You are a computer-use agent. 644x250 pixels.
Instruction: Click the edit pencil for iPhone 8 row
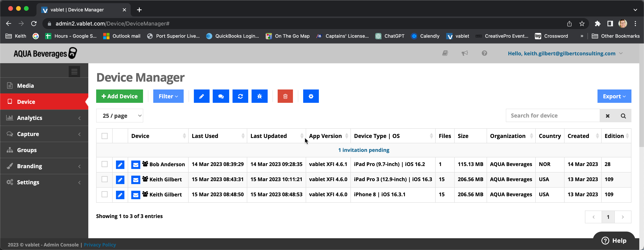coord(120,195)
